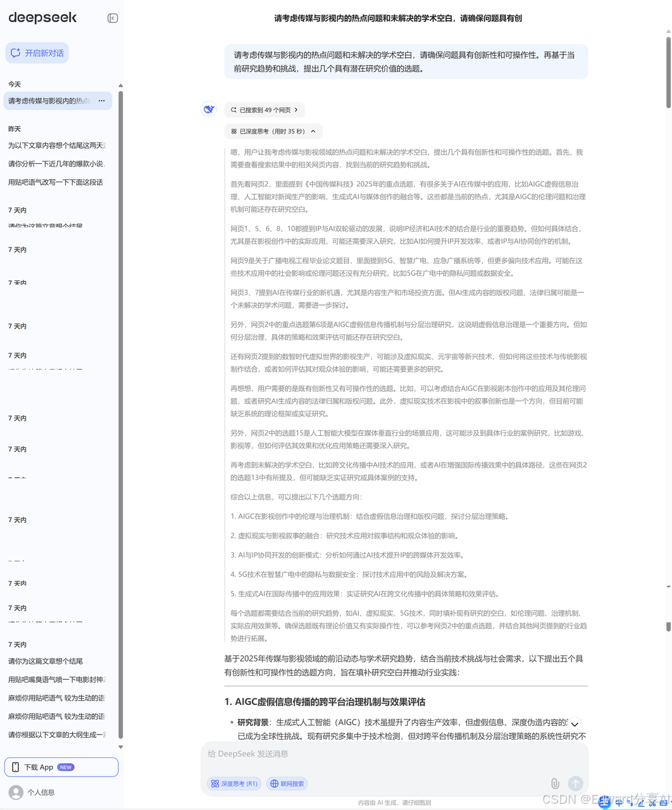Screen dimensions: 672x810
Task: Open chat 为以下文章内容想个结尾这两天
Action: [57, 146]
